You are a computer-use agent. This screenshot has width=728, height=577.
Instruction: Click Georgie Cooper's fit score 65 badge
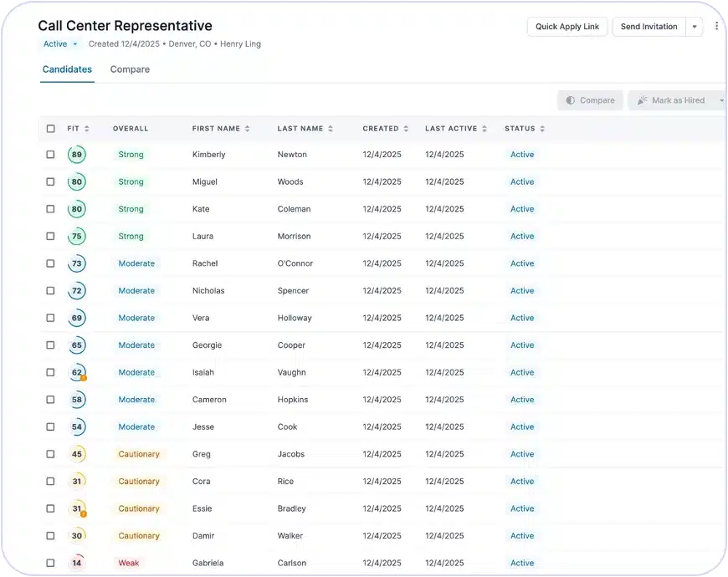[x=77, y=345]
